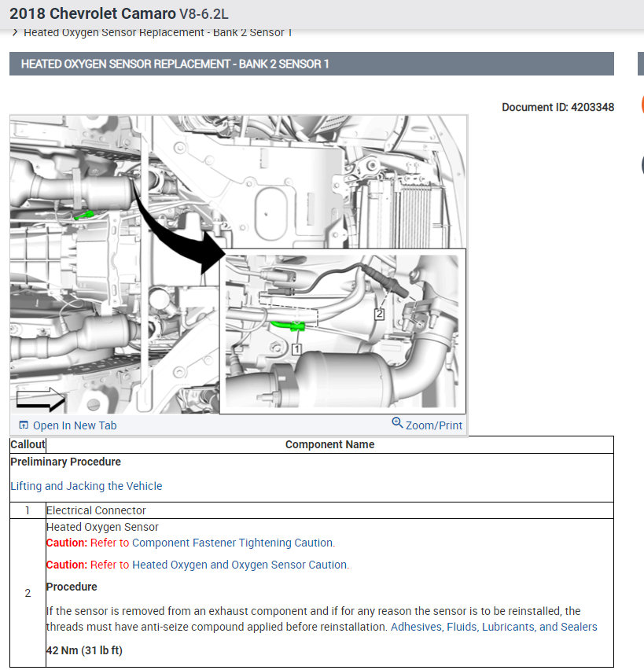Image resolution: width=644 pixels, height=670 pixels.
Task: Select the Electrical Connector table row
Action: [x=311, y=510]
